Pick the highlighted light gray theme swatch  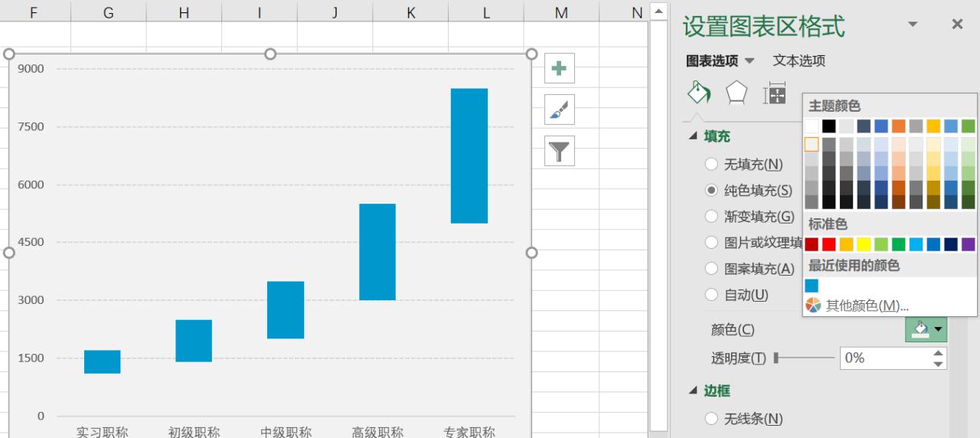pyautogui.click(x=812, y=145)
